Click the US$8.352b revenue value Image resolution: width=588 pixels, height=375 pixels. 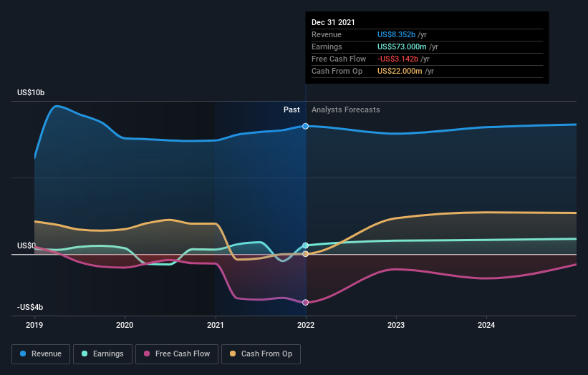click(396, 34)
